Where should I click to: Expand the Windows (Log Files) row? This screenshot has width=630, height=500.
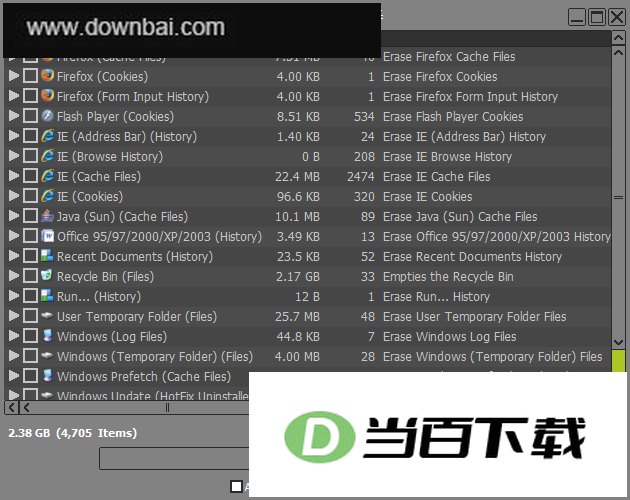[14, 336]
